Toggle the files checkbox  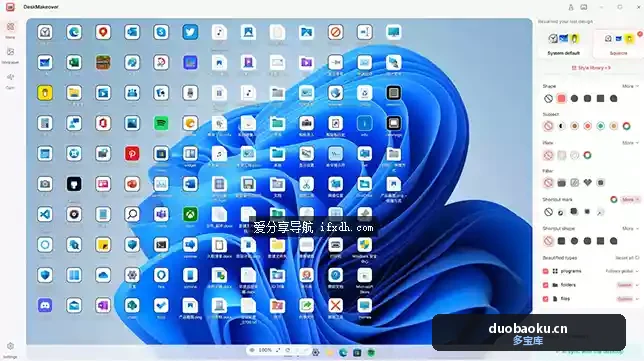click(x=545, y=299)
